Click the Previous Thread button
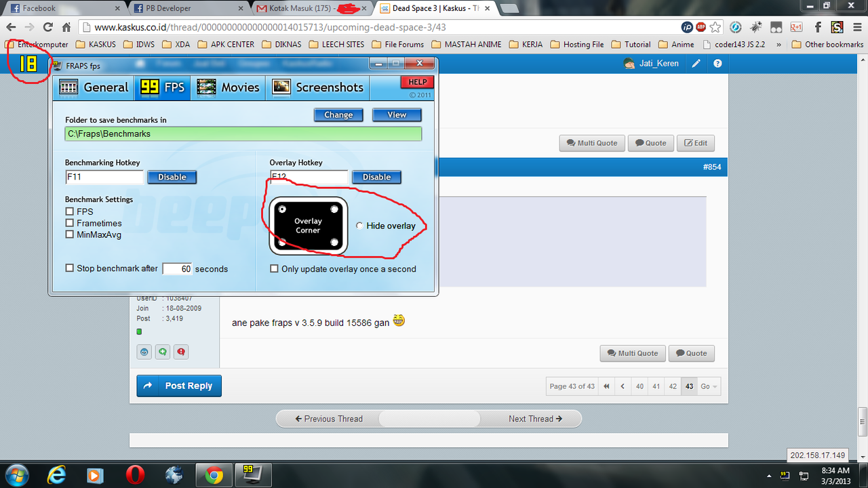Viewport: 868px width, 488px height. 329,419
